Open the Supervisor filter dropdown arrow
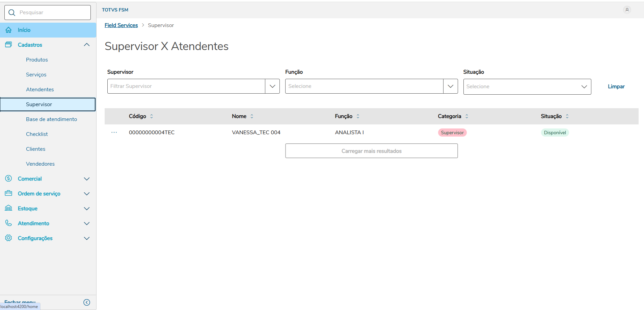 coord(272,86)
